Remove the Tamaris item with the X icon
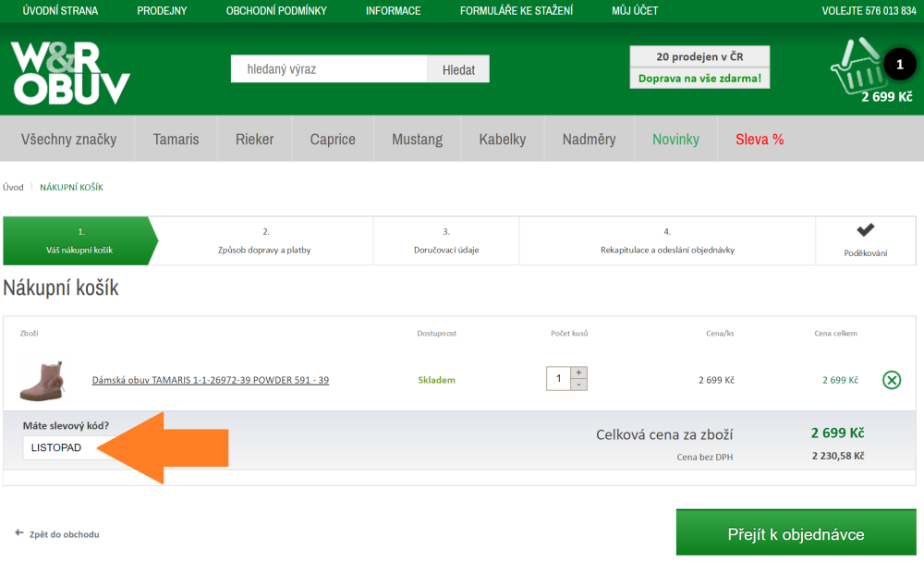924x562 pixels. click(891, 380)
